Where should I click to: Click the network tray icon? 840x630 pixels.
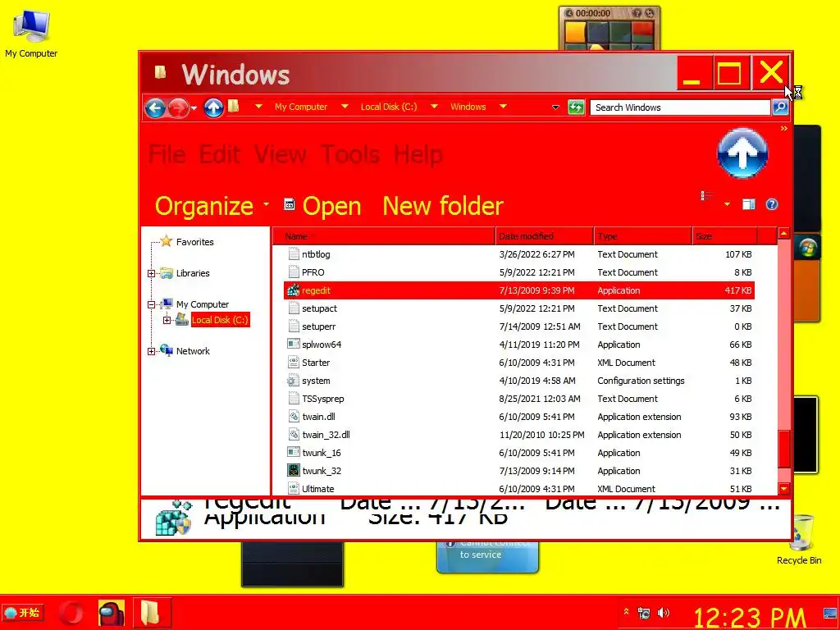pos(644,612)
